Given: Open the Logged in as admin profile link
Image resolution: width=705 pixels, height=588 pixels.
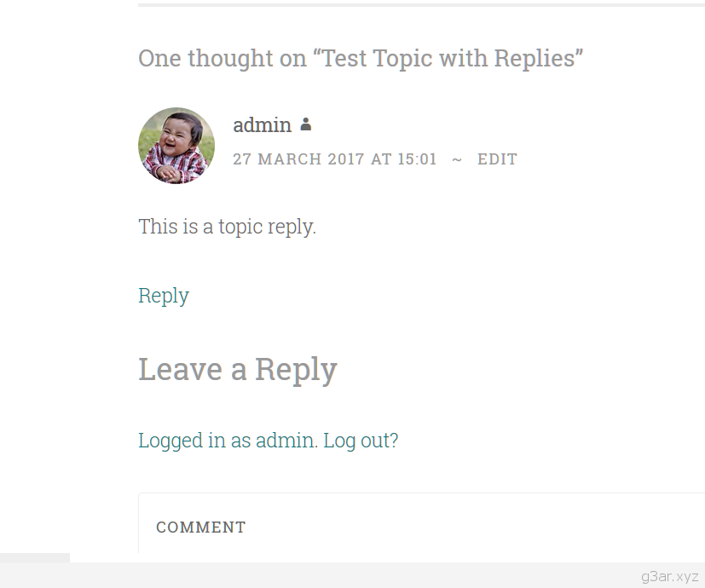Looking at the screenshot, I should click(228, 440).
